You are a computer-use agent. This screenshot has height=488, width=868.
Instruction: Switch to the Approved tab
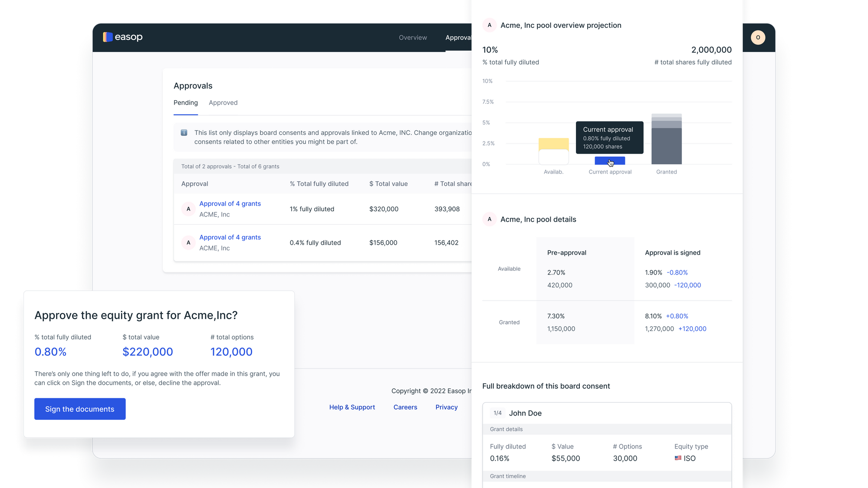(223, 103)
